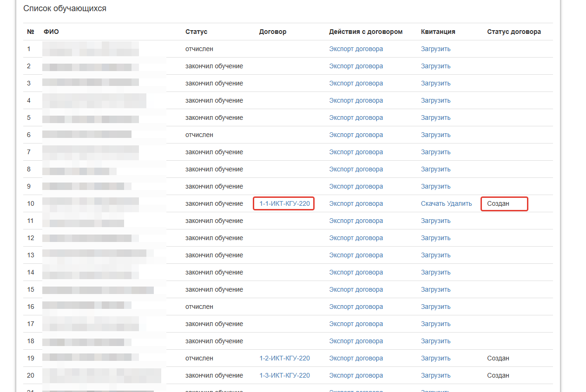Viewport: 586px width, 392px height.
Task: Upload receipt for student number 9
Action: pos(435,186)
